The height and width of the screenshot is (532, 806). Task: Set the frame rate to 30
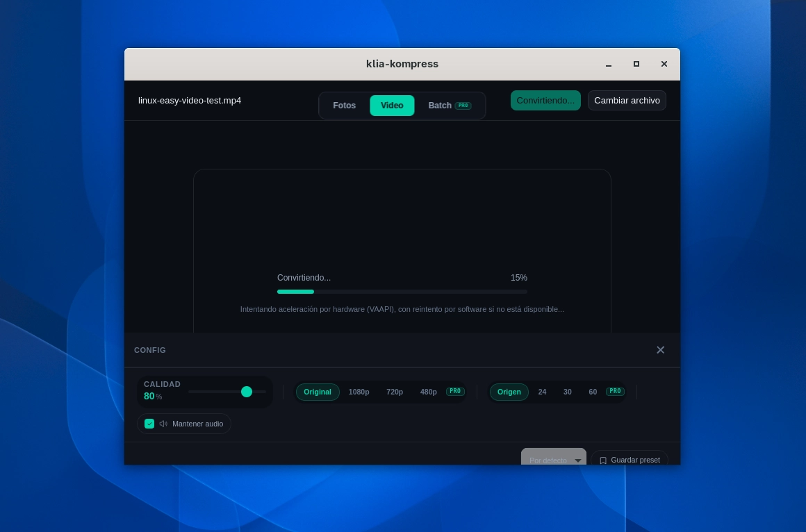point(568,392)
